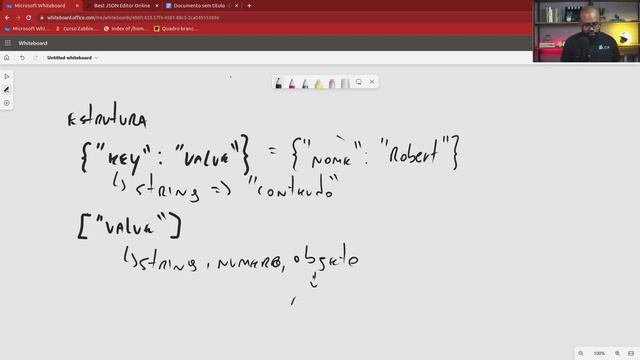Open a new browser tab

coord(249,6)
